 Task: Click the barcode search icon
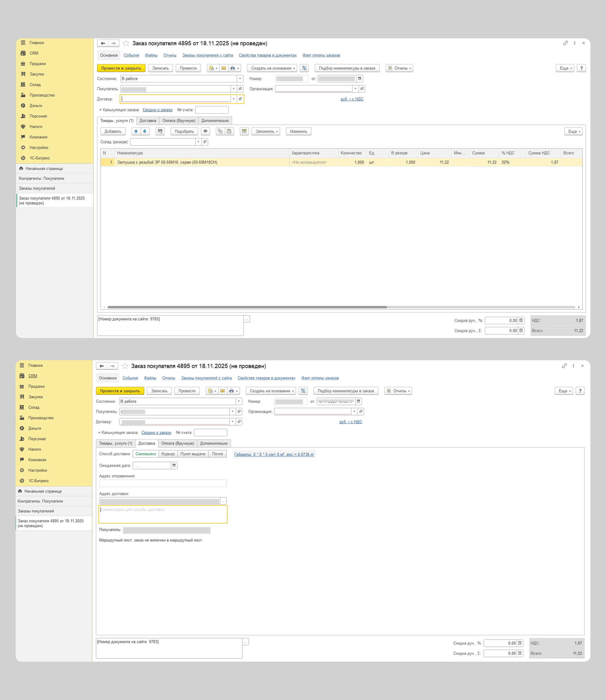pos(160,131)
